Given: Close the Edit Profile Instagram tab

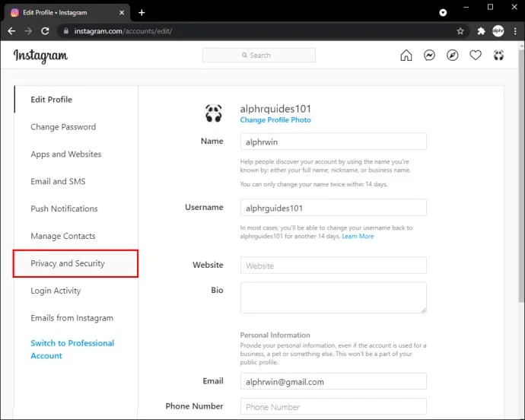Looking at the screenshot, I should [122, 13].
